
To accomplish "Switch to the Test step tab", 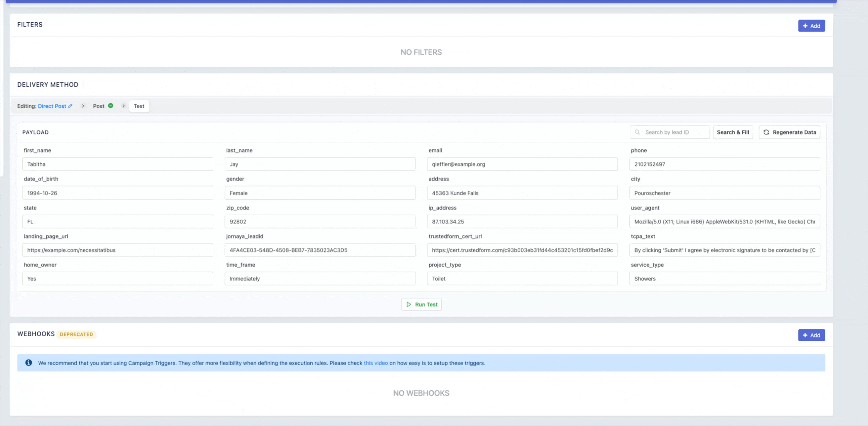I will 139,106.
